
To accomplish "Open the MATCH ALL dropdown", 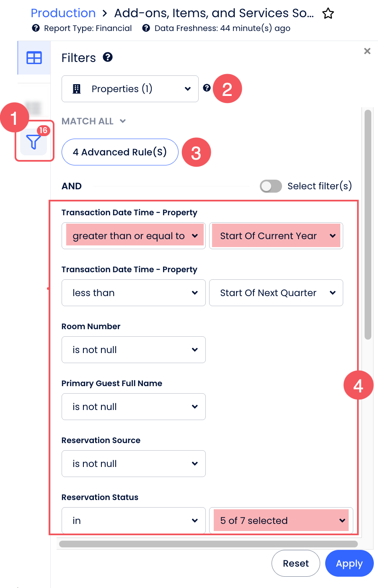I will 93,121.
